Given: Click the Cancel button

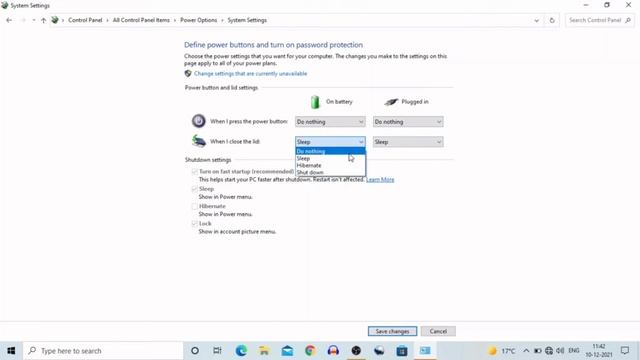Looking at the screenshot, I should [438, 331].
